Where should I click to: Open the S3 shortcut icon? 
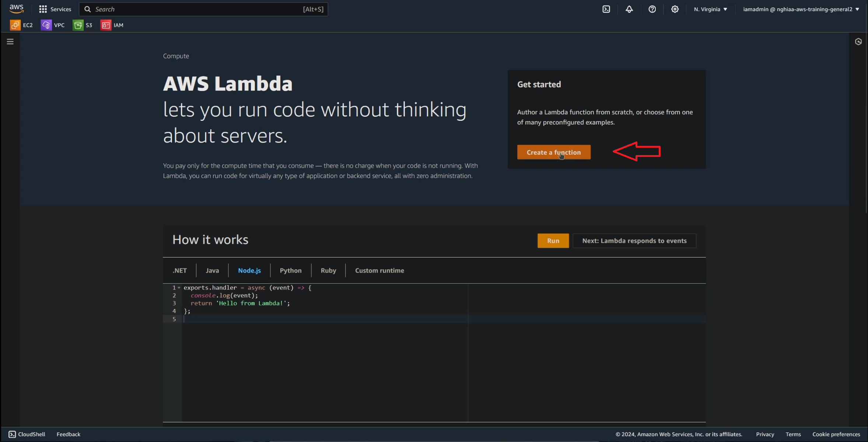pos(78,25)
